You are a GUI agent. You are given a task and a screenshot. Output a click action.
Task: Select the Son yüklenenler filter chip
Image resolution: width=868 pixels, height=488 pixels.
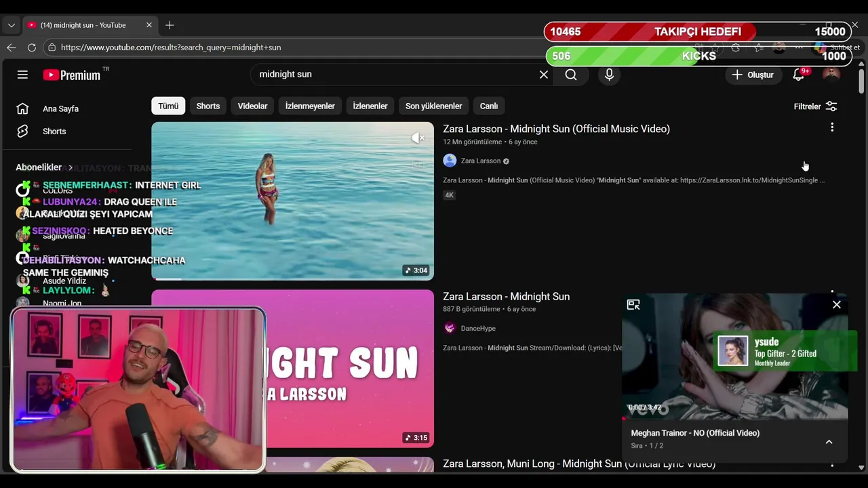coord(433,106)
